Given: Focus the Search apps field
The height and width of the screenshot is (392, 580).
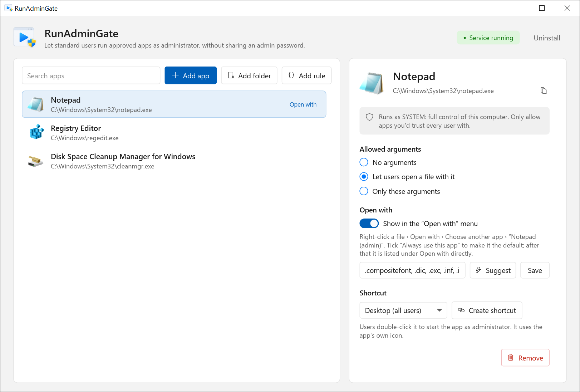Looking at the screenshot, I should pos(91,75).
